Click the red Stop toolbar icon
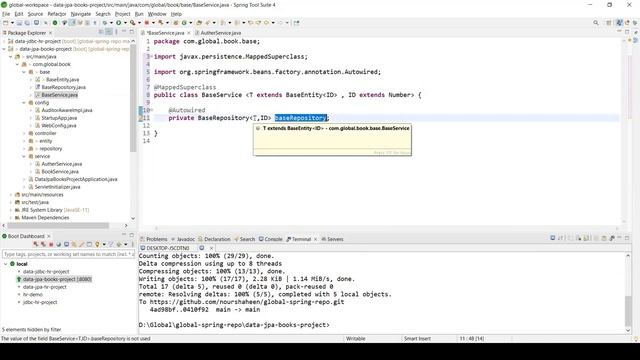Screen dimensions: 640x360 [147, 23]
